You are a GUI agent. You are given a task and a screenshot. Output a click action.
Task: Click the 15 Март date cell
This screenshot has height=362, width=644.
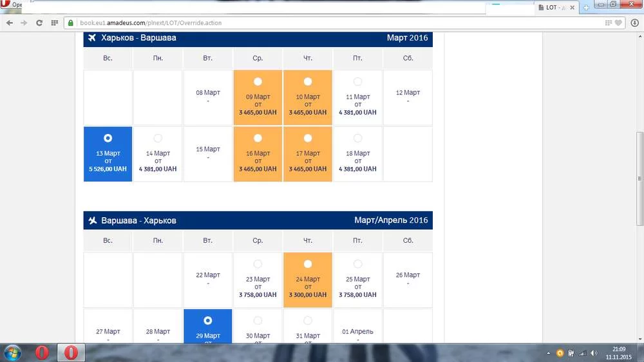[x=208, y=154]
